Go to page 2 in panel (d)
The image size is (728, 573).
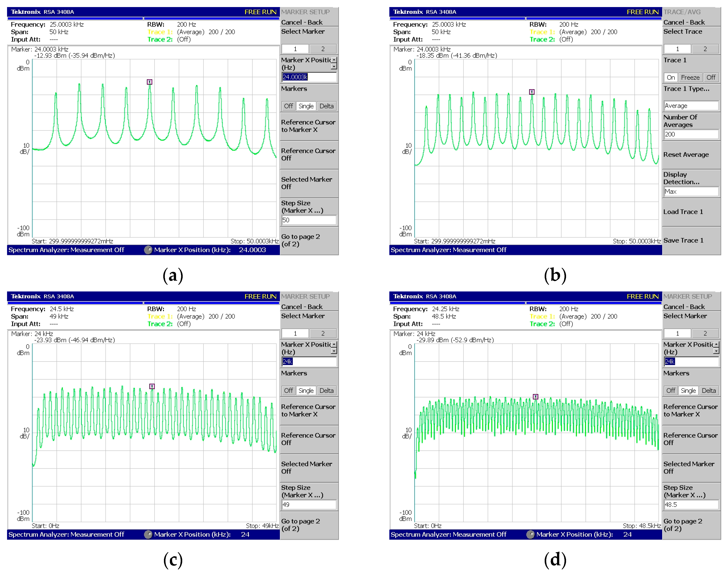(x=691, y=525)
